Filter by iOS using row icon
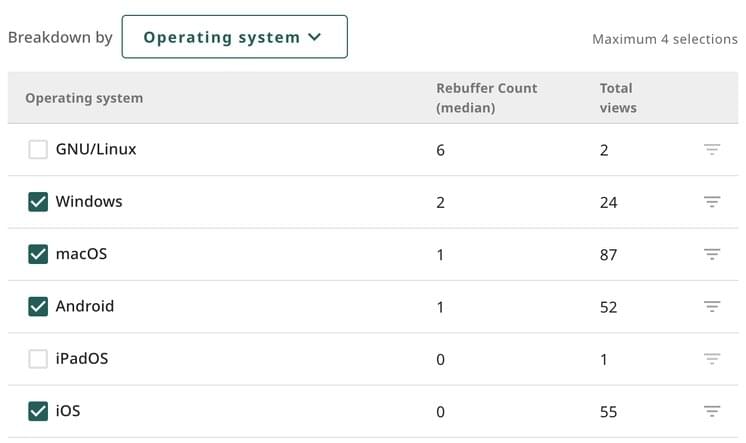746x443 pixels. pos(711,411)
